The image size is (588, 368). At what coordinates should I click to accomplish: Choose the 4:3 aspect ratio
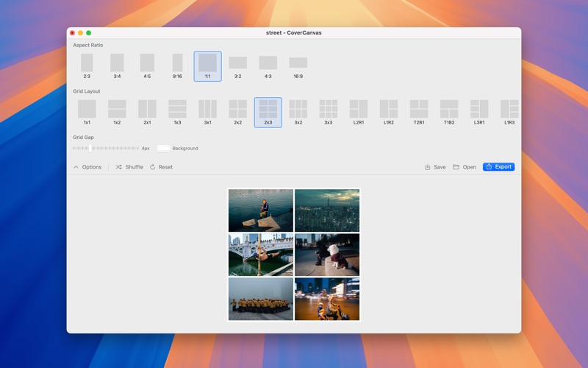[x=268, y=66]
